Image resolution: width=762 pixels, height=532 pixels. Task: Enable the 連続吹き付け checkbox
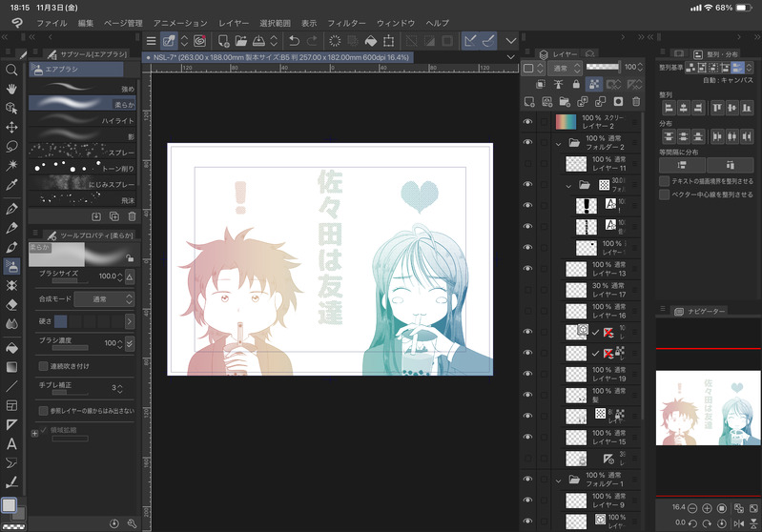pyautogui.click(x=43, y=366)
